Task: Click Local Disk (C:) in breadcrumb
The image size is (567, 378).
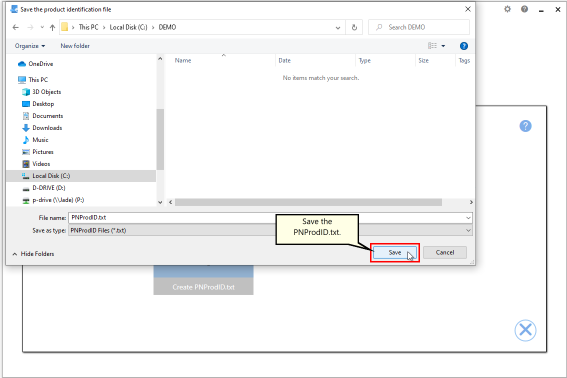Action: (x=128, y=27)
